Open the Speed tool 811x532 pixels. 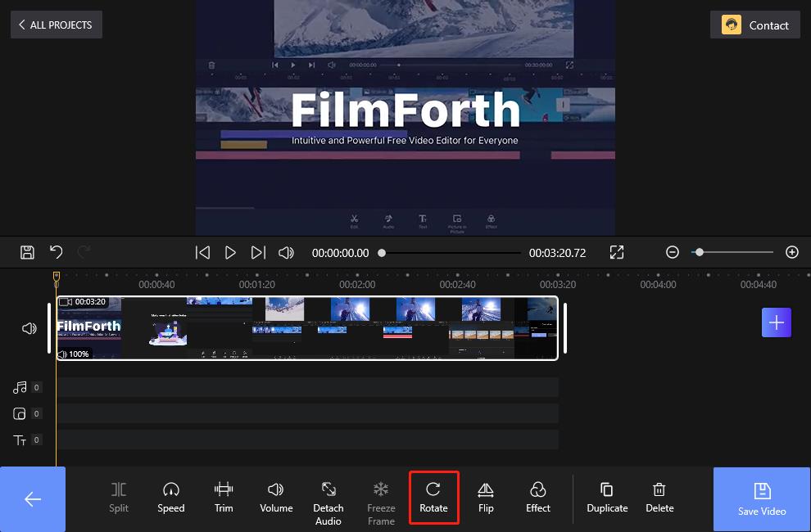pyautogui.click(x=171, y=498)
